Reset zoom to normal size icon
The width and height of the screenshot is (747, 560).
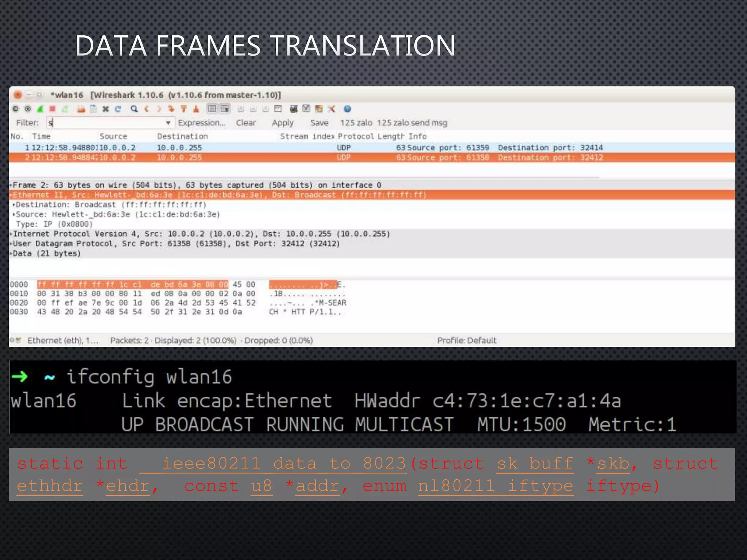coord(266,109)
